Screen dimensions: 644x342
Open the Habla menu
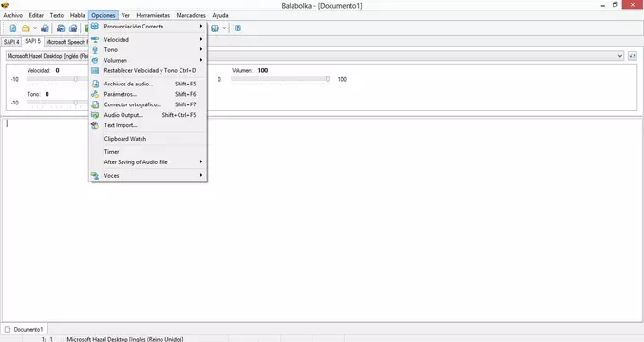coord(77,15)
